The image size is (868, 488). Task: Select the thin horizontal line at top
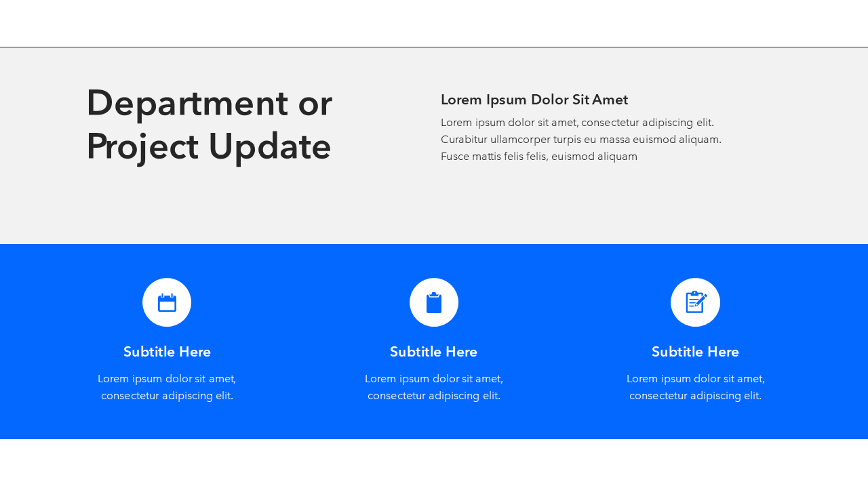[x=434, y=47]
